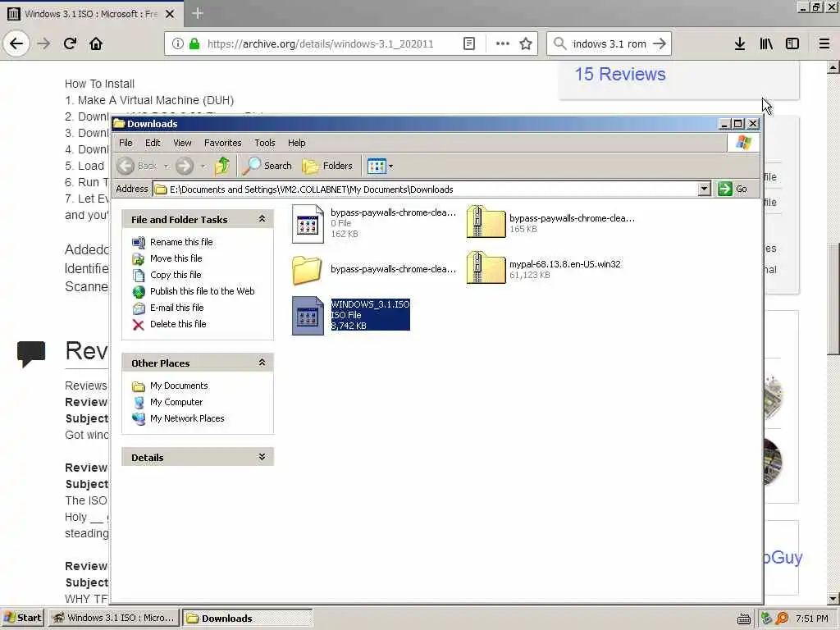Viewport: 840px width, 630px height.
Task: Open Forward history dropdown arrow
Action: (203, 167)
